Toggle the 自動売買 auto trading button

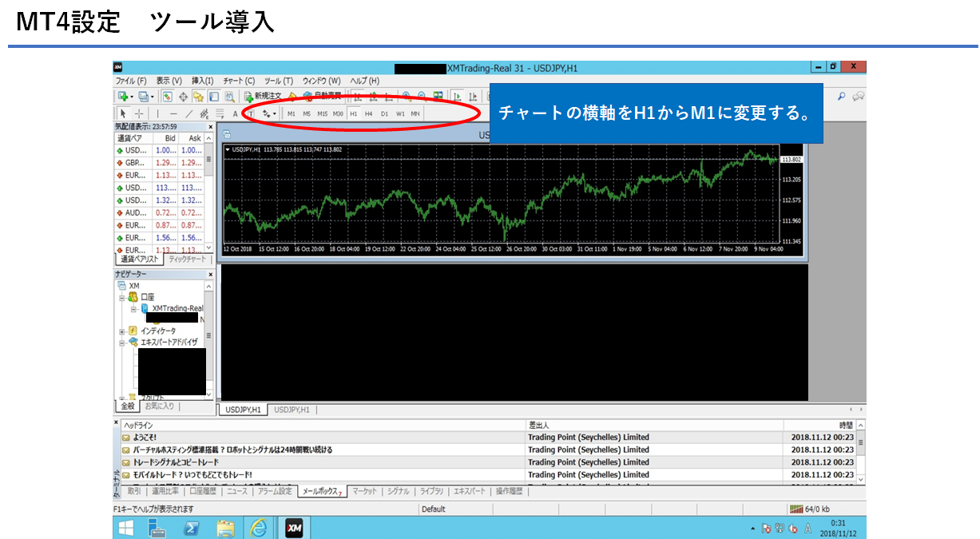323,96
